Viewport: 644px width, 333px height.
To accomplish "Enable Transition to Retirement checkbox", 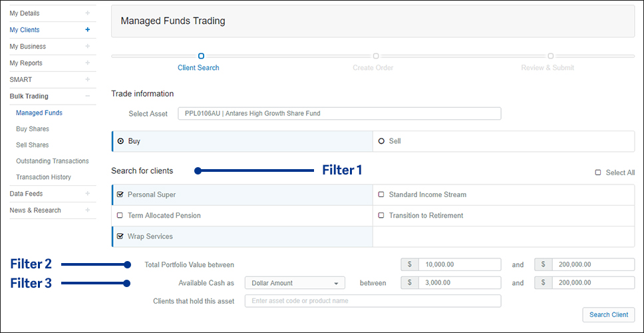I will coord(381,216).
